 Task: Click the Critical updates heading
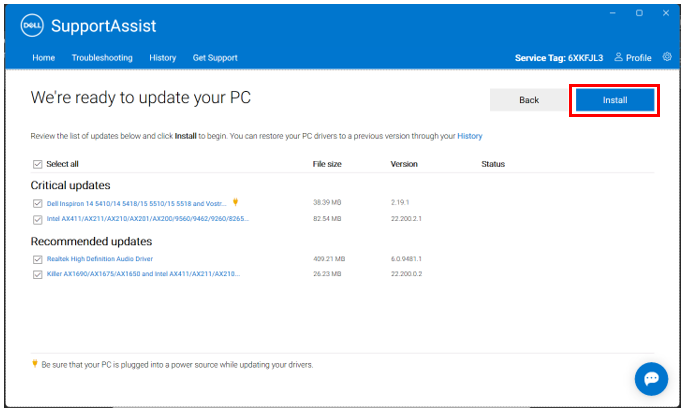(70, 185)
